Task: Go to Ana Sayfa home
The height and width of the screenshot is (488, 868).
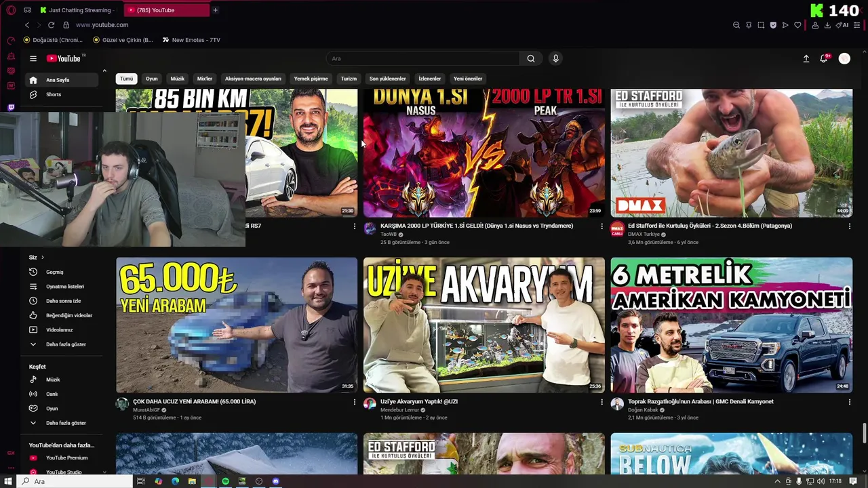Action: pos(62,80)
